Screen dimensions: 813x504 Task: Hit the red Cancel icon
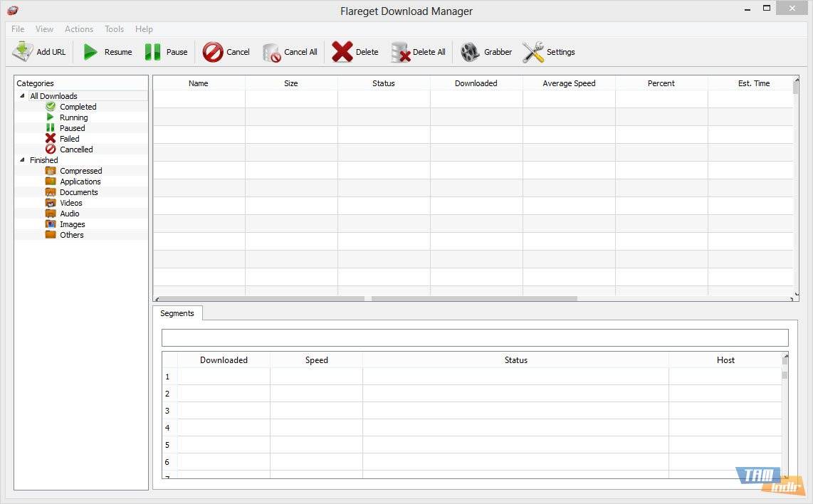click(x=213, y=52)
